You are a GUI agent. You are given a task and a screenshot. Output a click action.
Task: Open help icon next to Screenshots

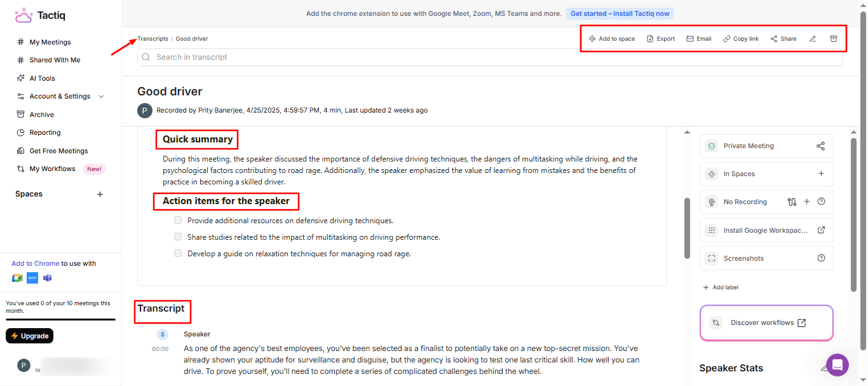821,258
